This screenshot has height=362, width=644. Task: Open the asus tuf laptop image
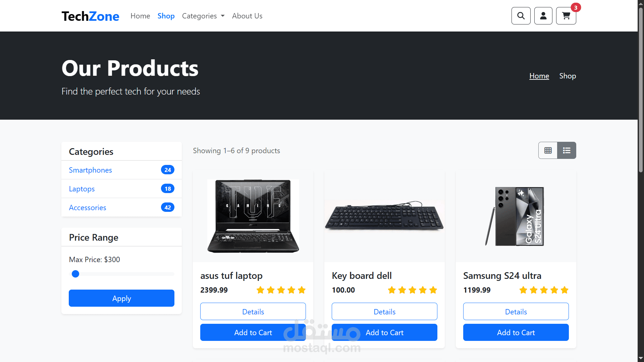tap(253, 216)
